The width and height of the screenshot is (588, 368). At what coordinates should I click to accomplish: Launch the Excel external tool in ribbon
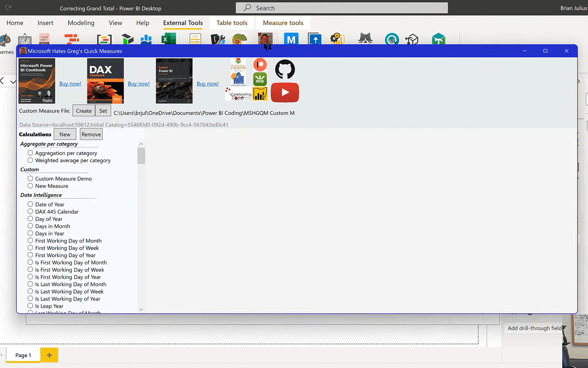pos(169,39)
